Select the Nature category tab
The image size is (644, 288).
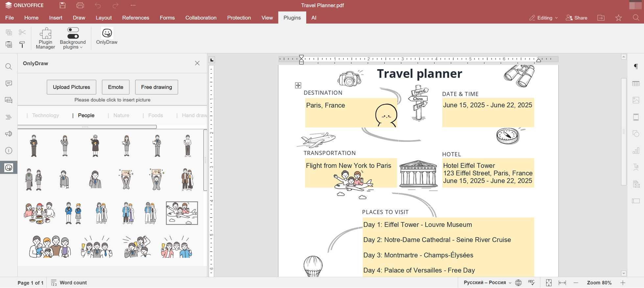(x=121, y=116)
